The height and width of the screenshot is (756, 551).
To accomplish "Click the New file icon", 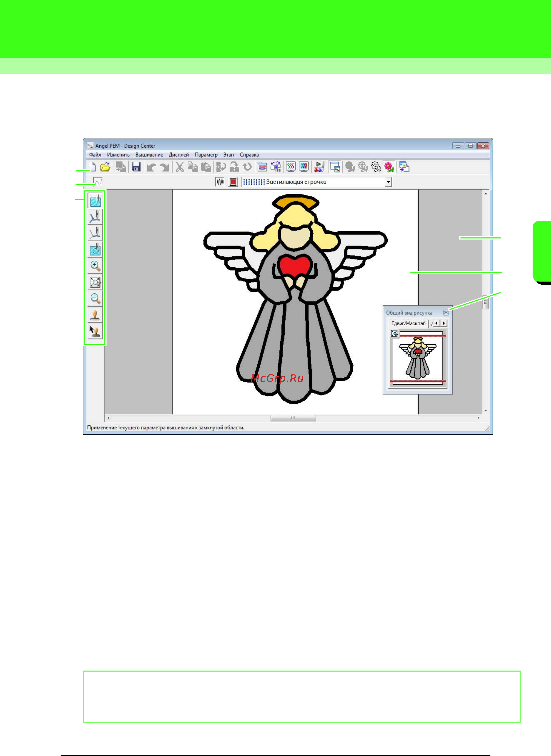I will pyautogui.click(x=92, y=166).
